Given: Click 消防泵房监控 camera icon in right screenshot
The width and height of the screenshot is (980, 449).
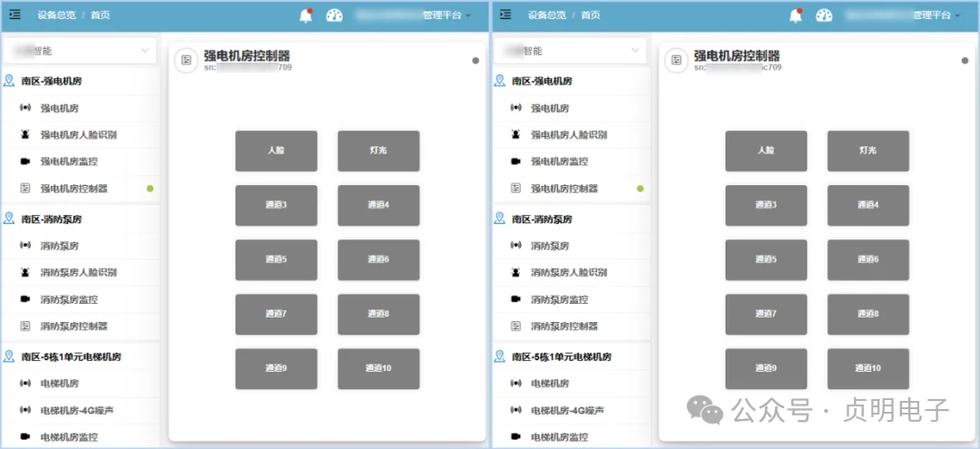Looking at the screenshot, I should (x=515, y=299).
